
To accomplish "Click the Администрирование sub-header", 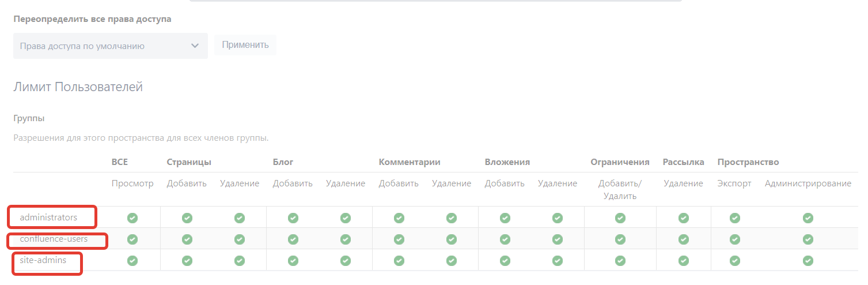I will [x=808, y=183].
